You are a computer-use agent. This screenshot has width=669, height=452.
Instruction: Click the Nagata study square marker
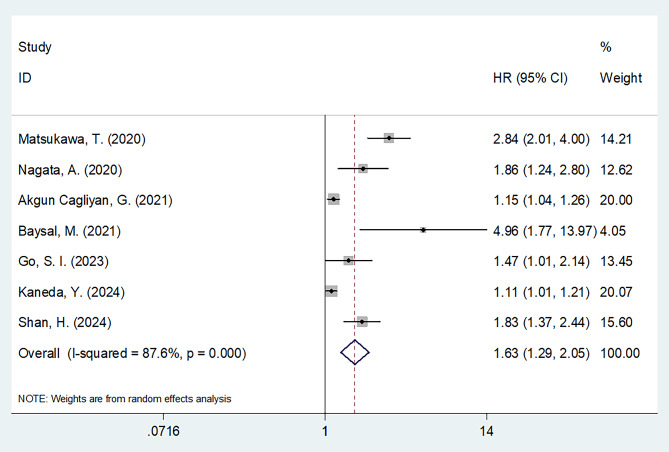click(x=363, y=169)
